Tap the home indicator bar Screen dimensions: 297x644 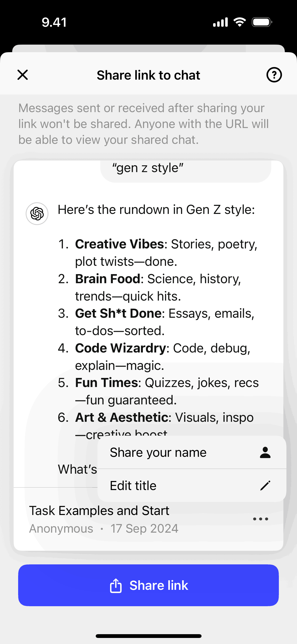tap(149, 636)
